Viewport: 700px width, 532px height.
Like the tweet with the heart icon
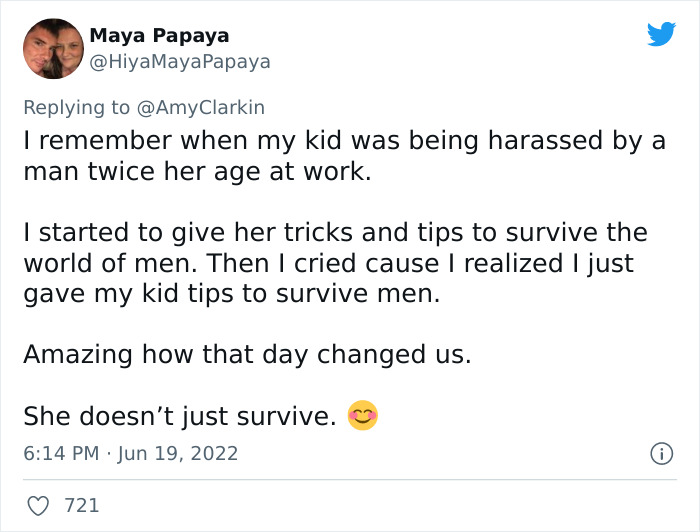click(x=37, y=505)
